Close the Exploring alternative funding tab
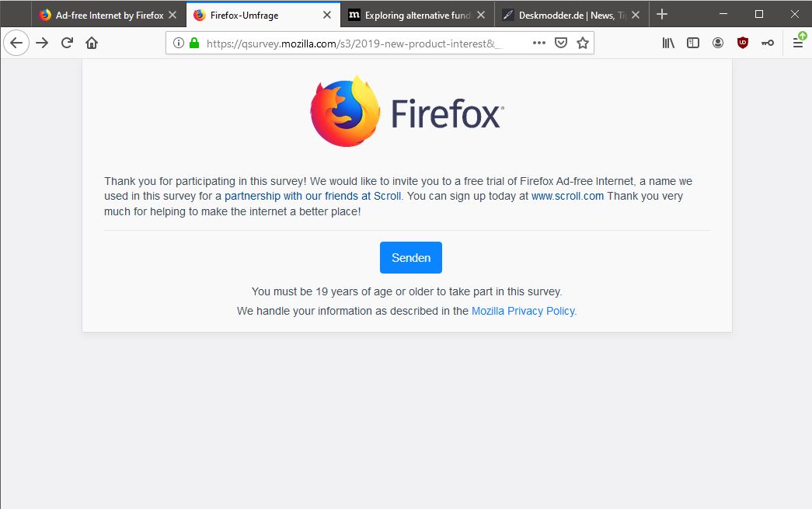 coord(481,15)
